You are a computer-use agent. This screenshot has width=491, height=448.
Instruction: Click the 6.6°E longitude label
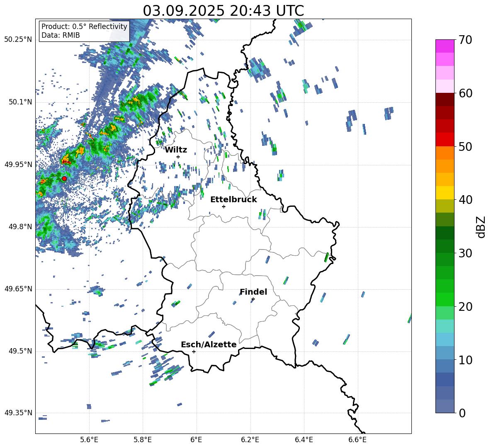[x=357, y=440]
